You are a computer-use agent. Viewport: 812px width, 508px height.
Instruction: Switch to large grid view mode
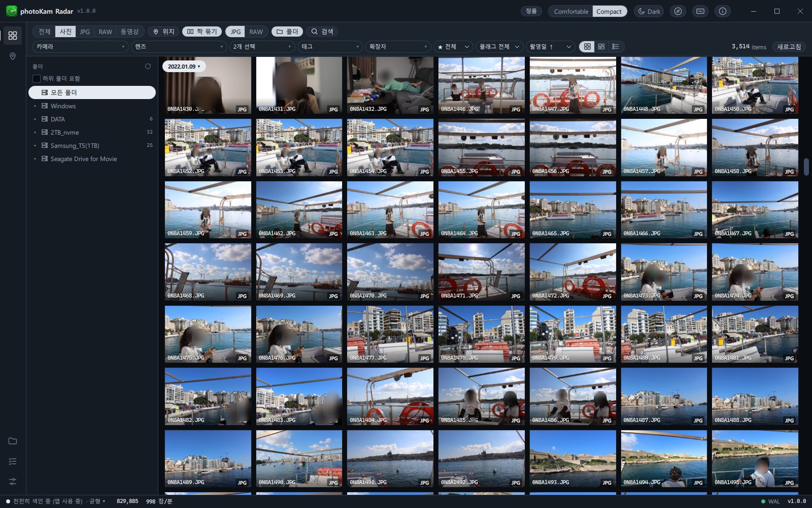[x=587, y=47]
